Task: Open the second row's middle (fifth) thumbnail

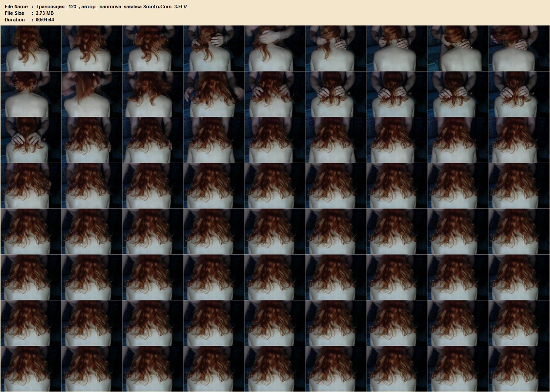Action: click(275, 94)
